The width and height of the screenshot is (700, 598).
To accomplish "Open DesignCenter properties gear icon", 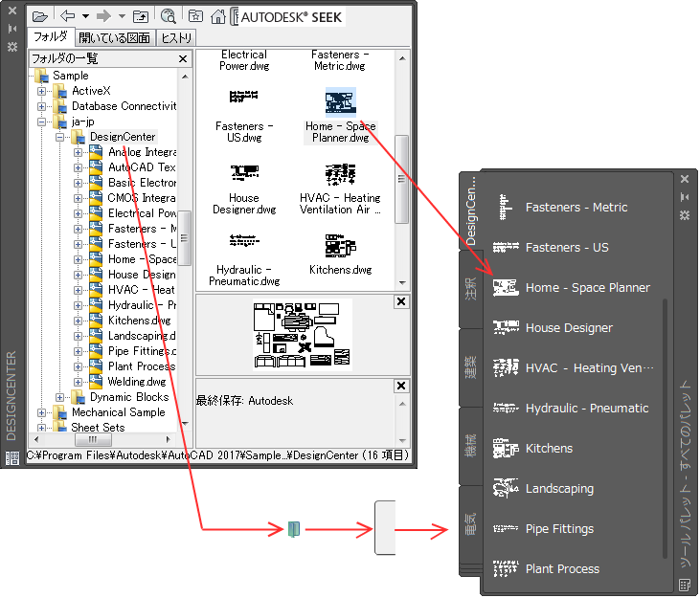I will tap(12, 46).
